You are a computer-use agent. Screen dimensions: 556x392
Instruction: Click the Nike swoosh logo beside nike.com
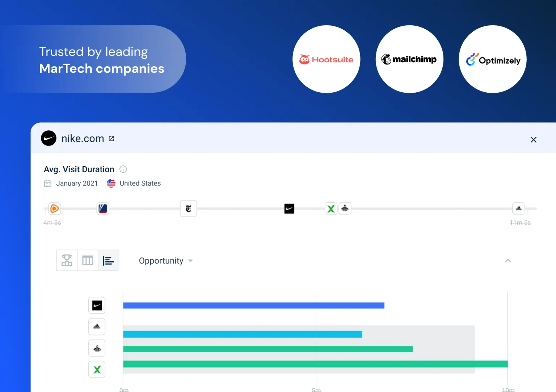(x=49, y=138)
